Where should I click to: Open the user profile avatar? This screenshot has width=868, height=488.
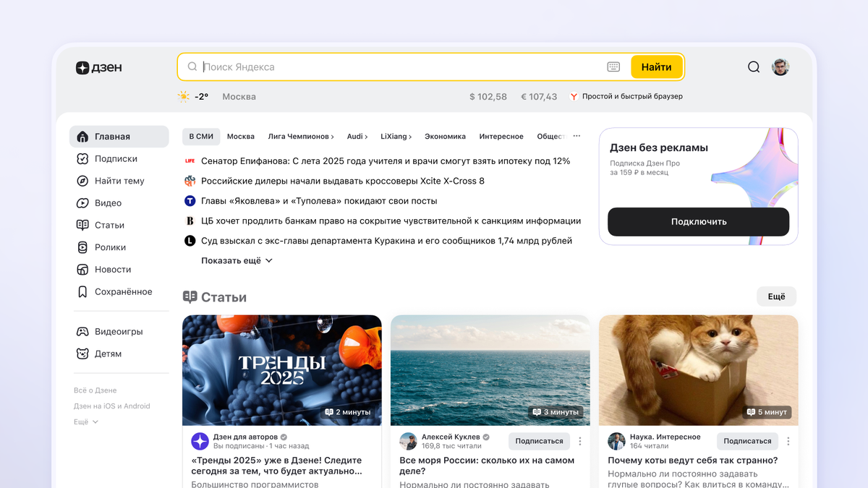pyautogui.click(x=780, y=67)
